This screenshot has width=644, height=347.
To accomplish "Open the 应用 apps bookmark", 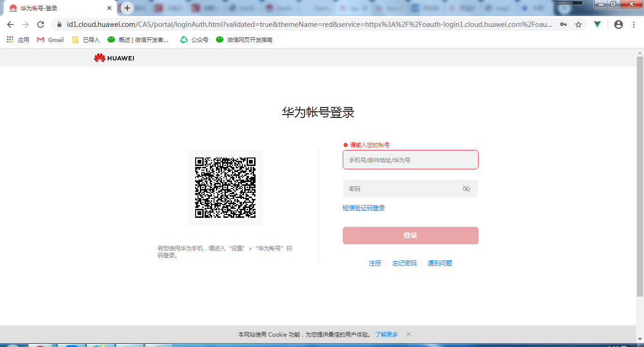I will [18, 40].
